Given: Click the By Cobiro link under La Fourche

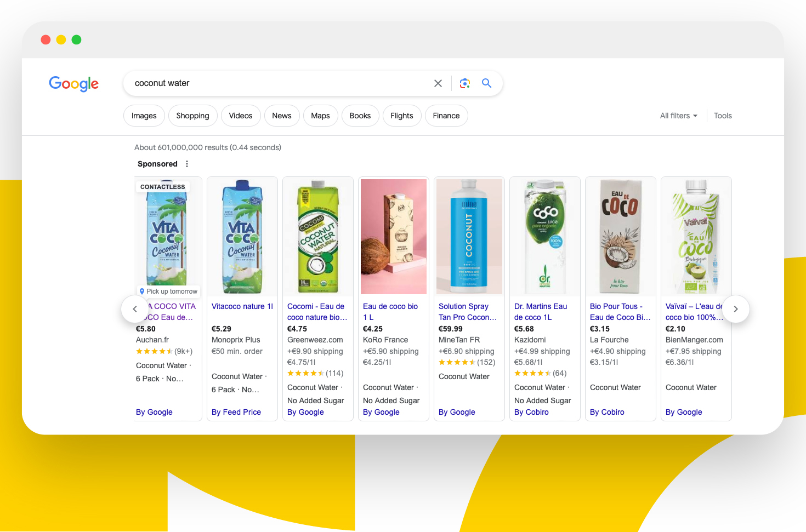Looking at the screenshot, I should [607, 412].
